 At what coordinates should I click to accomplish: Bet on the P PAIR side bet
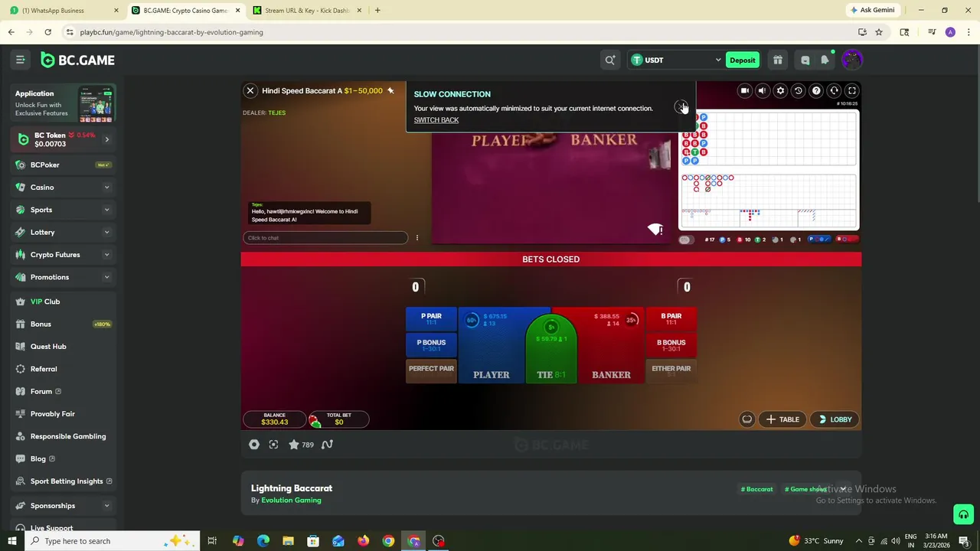[x=431, y=318]
